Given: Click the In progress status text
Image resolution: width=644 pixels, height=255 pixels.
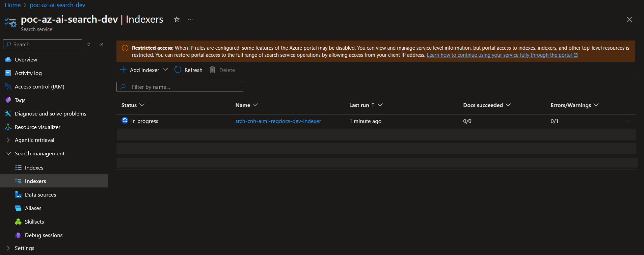Looking at the screenshot, I should [144, 121].
